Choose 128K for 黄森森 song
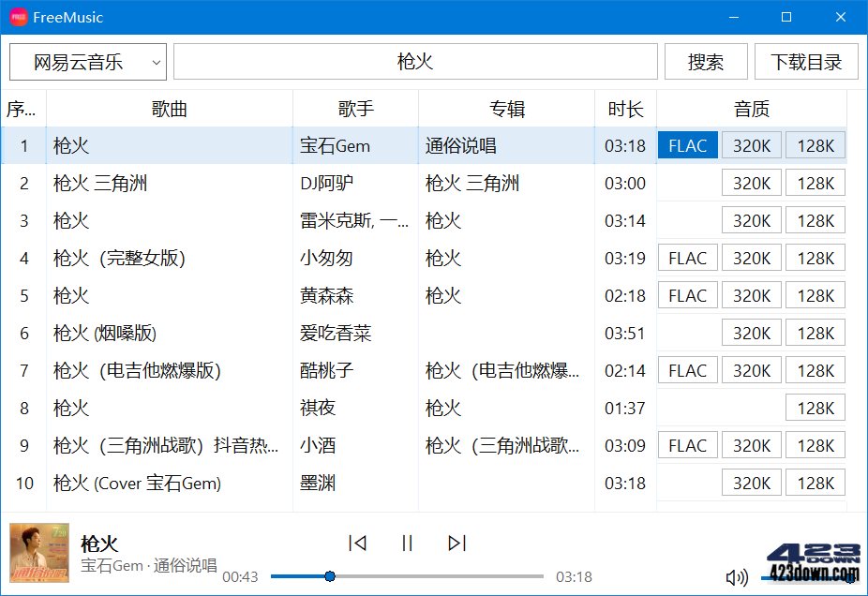The height and width of the screenshot is (596, 868). pos(816,295)
